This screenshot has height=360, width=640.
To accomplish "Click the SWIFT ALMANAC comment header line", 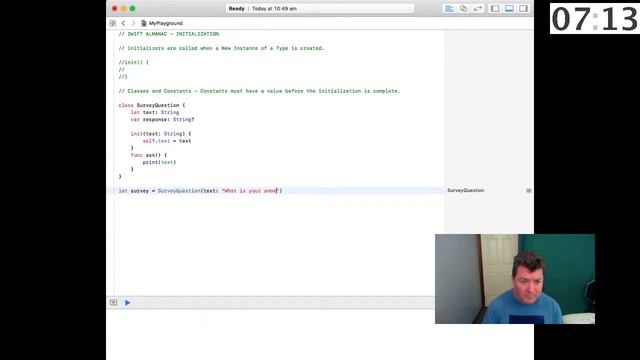I will point(169,34).
